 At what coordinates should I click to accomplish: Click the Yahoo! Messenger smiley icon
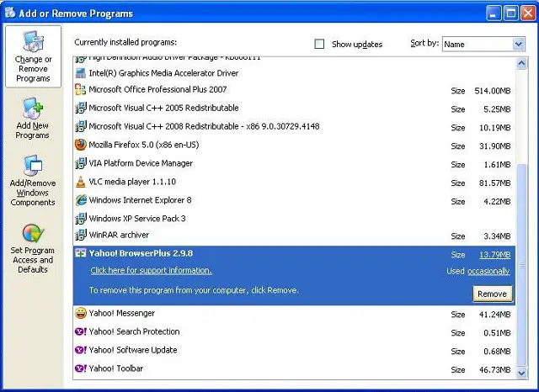(x=81, y=313)
